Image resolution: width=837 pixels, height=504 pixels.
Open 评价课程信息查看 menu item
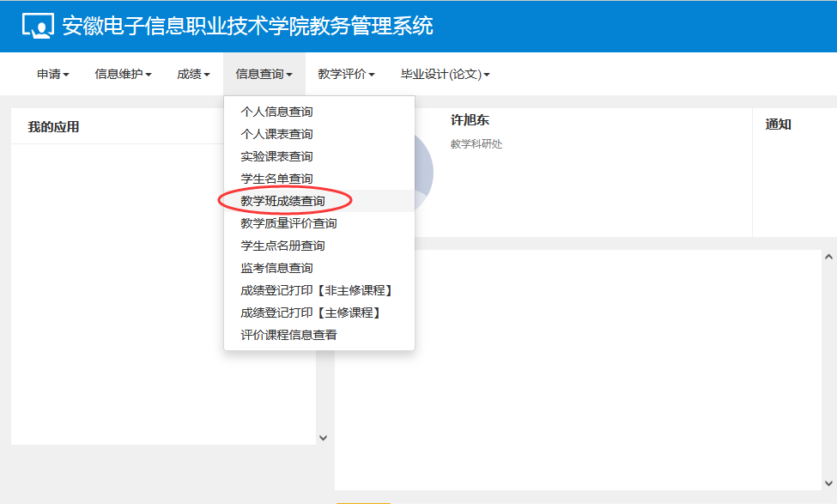(288, 335)
